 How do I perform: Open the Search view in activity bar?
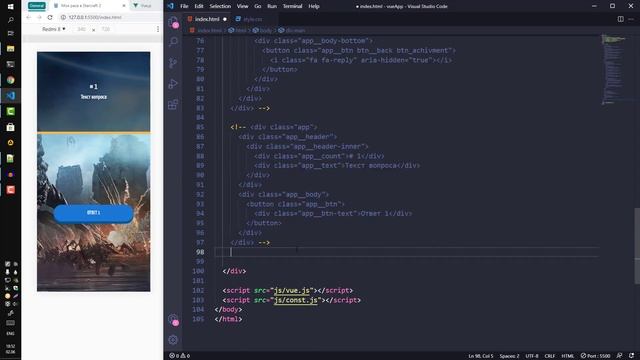coord(173,42)
